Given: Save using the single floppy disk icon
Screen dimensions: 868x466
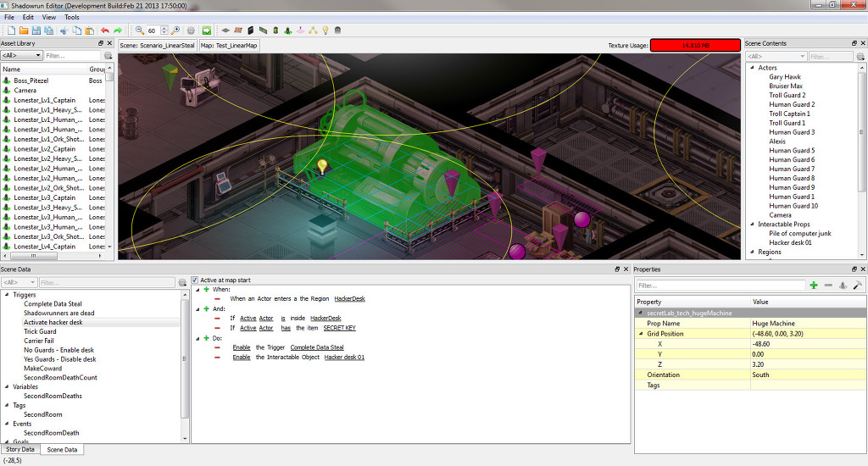Looking at the screenshot, I should [36, 31].
